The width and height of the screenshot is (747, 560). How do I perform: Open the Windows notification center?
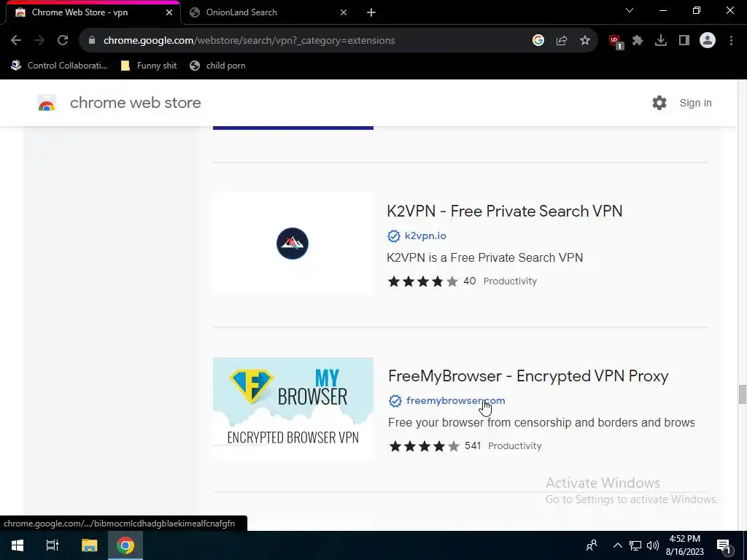pos(724,545)
